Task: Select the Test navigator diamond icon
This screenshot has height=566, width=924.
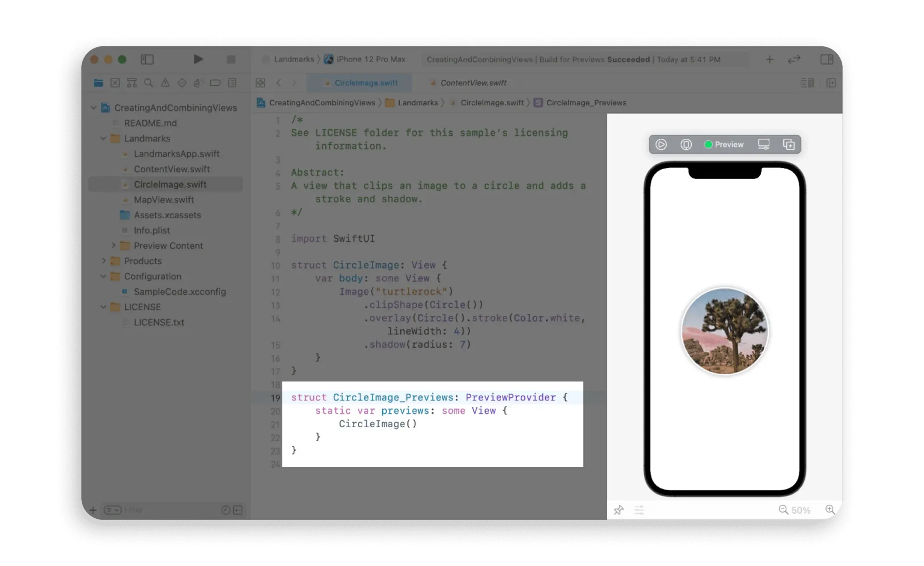Action: (x=182, y=83)
